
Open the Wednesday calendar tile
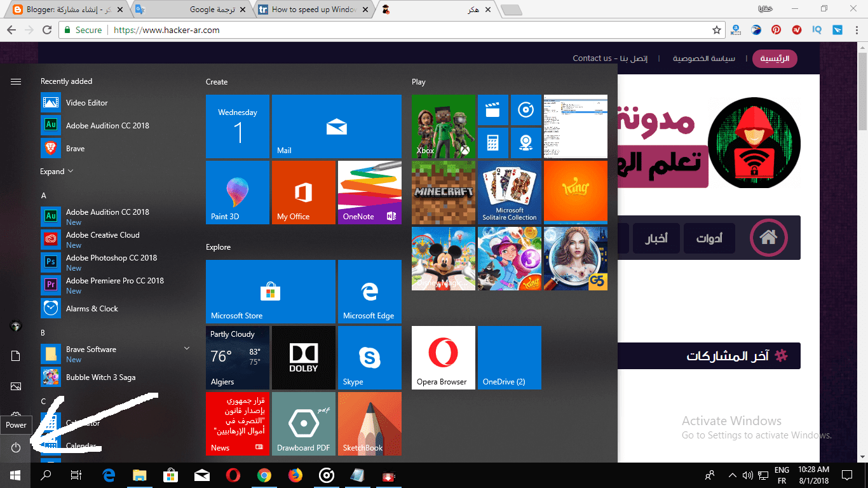click(238, 126)
